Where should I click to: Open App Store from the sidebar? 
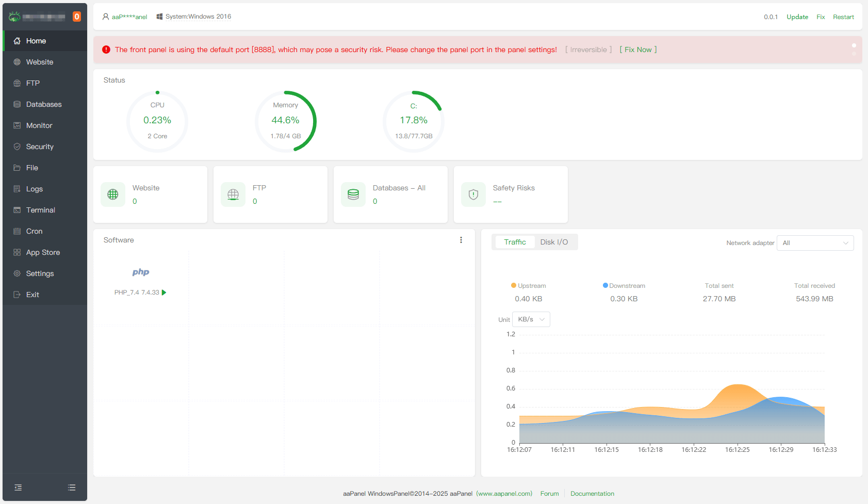coord(43,252)
